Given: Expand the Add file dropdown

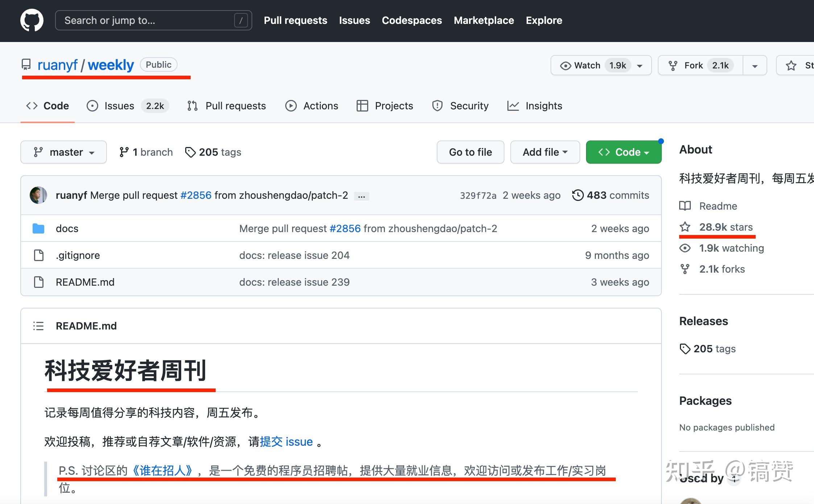Looking at the screenshot, I should pos(545,152).
